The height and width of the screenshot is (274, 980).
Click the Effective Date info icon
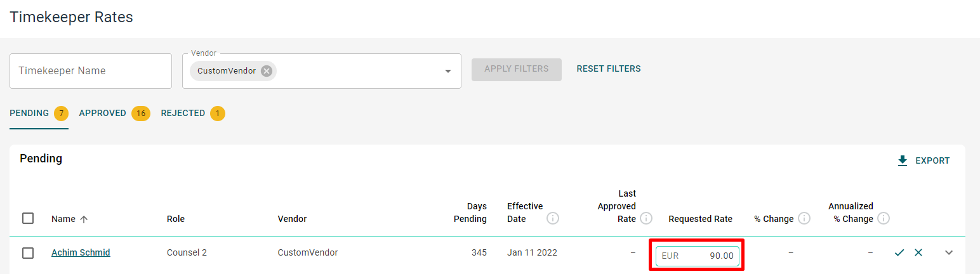pyautogui.click(x=553, y=219)
